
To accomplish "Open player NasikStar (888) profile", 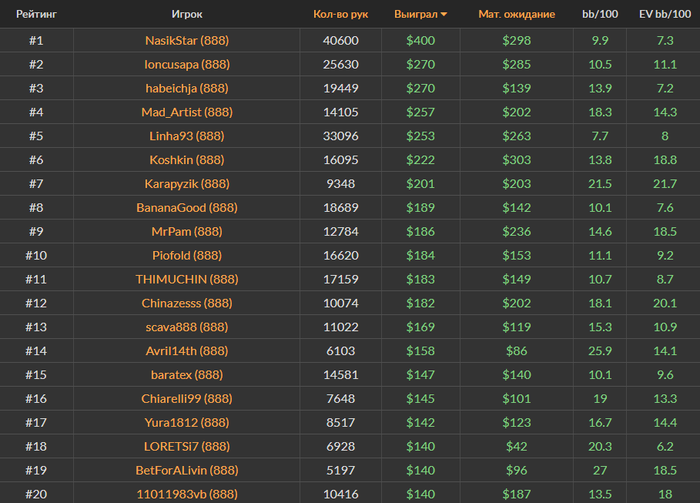I will click(186, 41).
